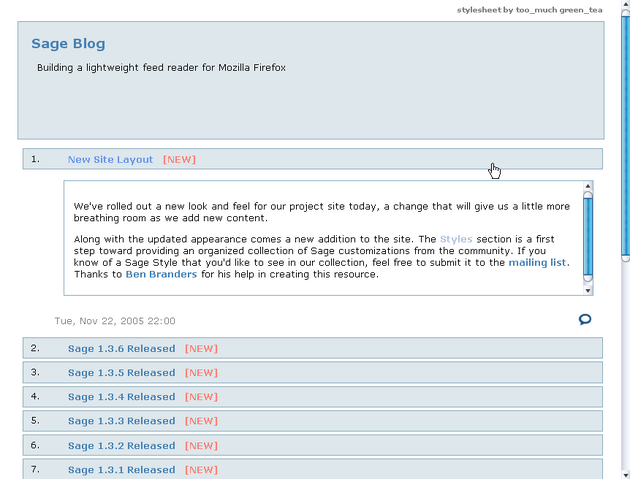The height and width of the screenshot is (479, 630).
Task: Click item number 2. in the list
Action: pyautogui.click(x=35, y=348)
